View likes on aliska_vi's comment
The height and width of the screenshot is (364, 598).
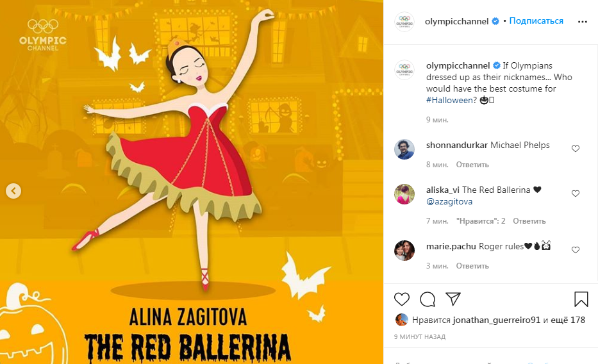point(481,221)
